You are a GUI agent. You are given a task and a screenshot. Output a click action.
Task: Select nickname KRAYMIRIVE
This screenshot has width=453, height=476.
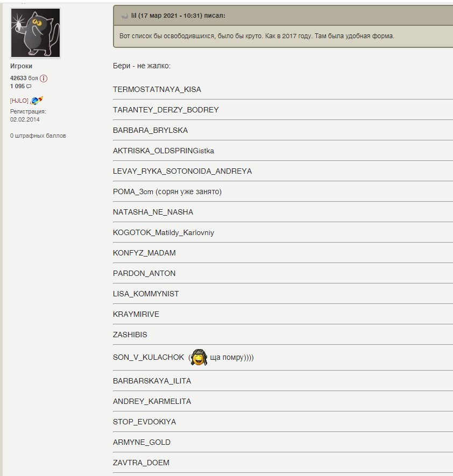pos(136,314)
